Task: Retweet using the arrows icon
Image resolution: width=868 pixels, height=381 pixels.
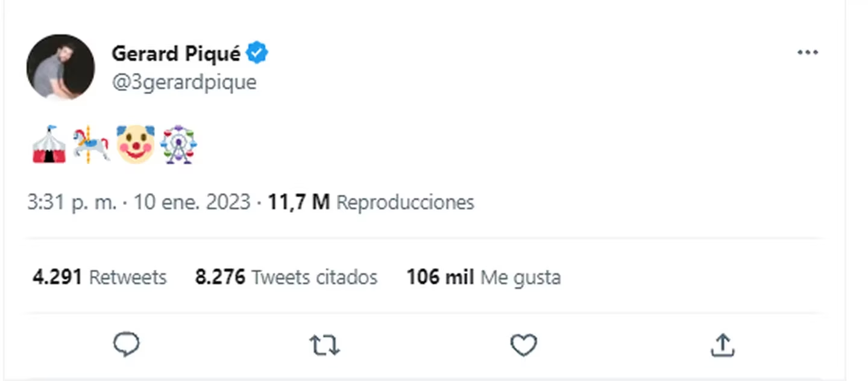Action: pyautogui.click(x=325, y=345)
